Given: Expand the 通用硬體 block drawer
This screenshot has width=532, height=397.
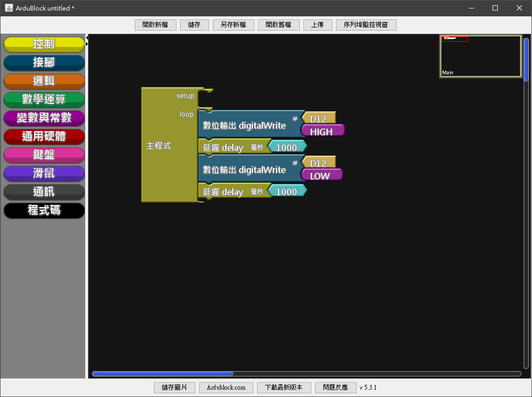Looking at the screenshot, I should pos(44,137).
